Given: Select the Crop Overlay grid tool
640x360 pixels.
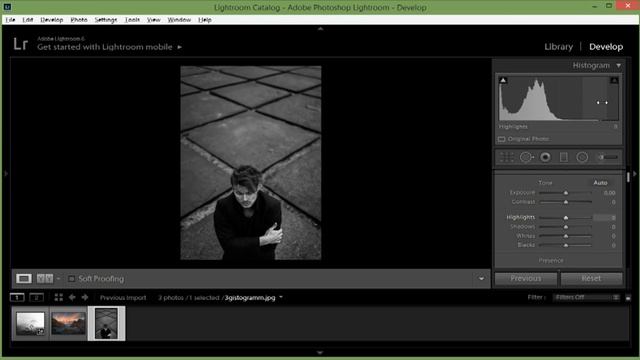Looking at the screenshot, I should (507, 157).
